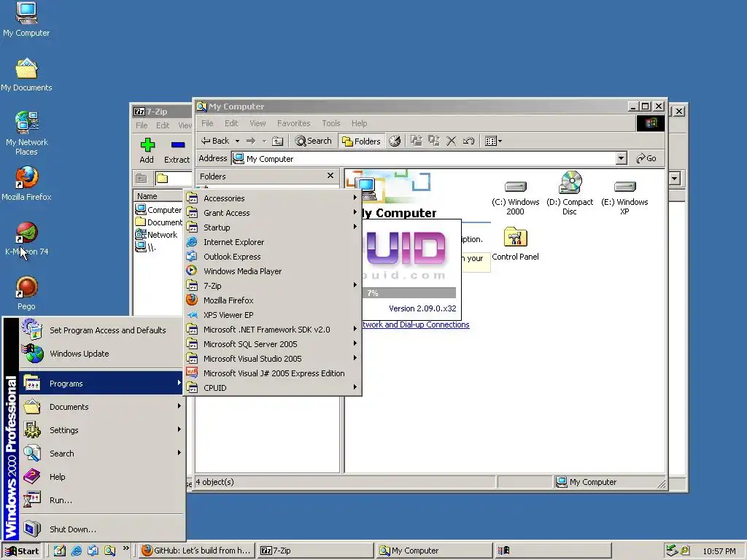Screen dimensions: 747x560
Task: Select the (E:) Windows XP drive
Action: (x=624, y=198)
